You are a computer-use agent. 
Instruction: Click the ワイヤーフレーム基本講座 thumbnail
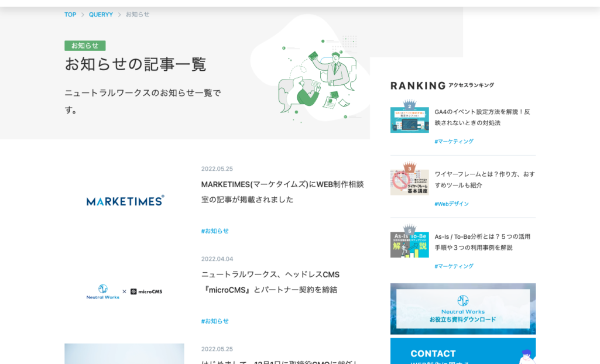409,181
